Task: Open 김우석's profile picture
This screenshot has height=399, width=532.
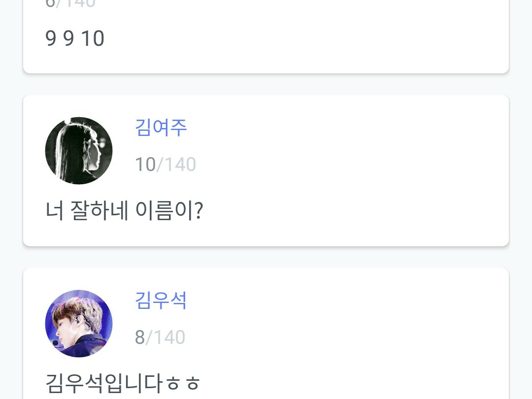Action: [79, 324]
